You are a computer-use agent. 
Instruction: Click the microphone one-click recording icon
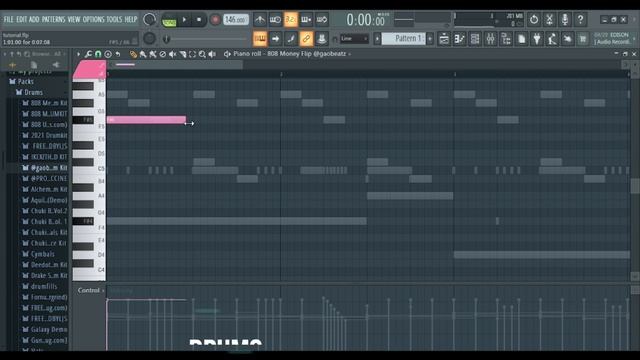tap(565, 20)
